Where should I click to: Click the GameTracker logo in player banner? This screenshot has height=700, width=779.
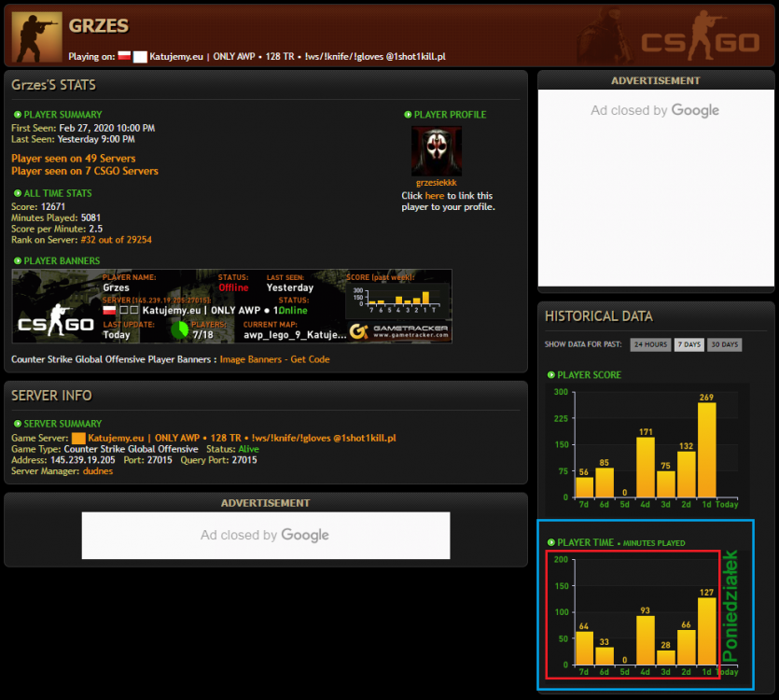pyautogui.click(x=399, y=331)
